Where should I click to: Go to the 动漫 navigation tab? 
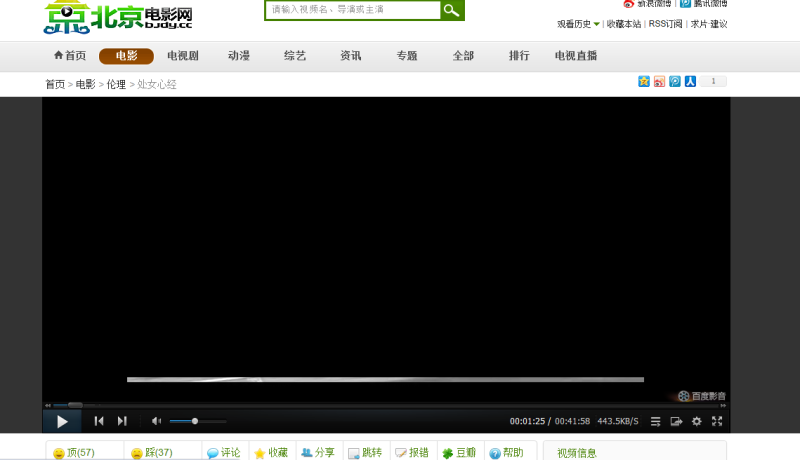tap(239, 56)
